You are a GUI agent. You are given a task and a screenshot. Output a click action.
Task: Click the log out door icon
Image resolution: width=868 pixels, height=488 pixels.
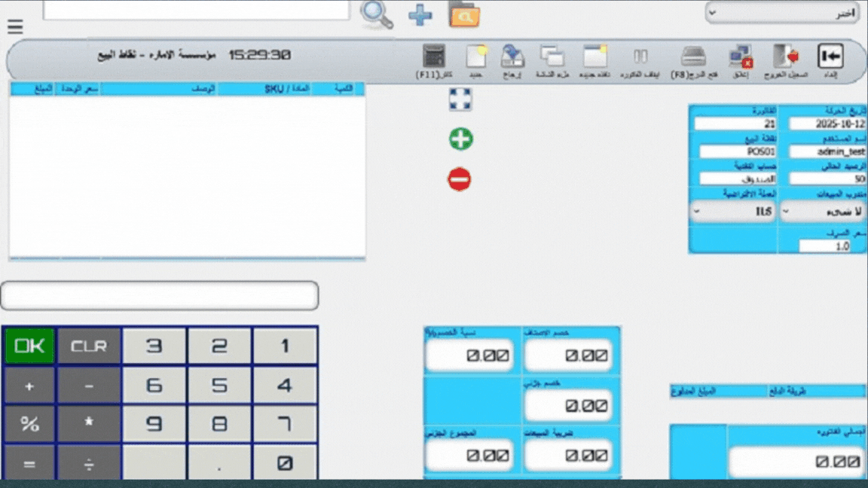[x=786, y=57]
